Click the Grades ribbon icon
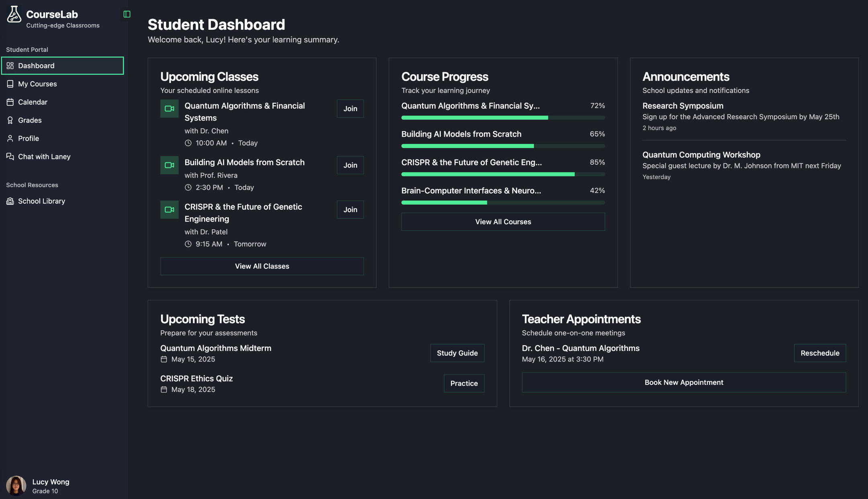The width and height of the screenshot is (868, 499). point(10,120)
